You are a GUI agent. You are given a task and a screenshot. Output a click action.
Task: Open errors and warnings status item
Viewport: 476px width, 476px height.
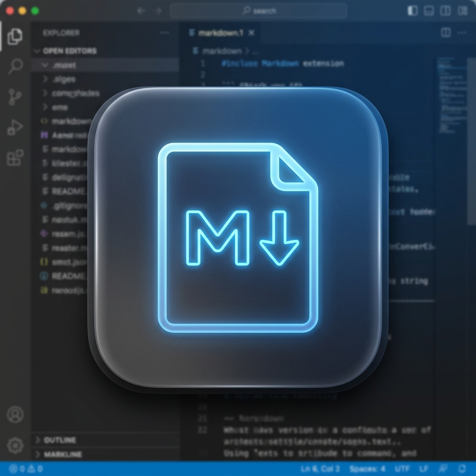pos(26,469)
